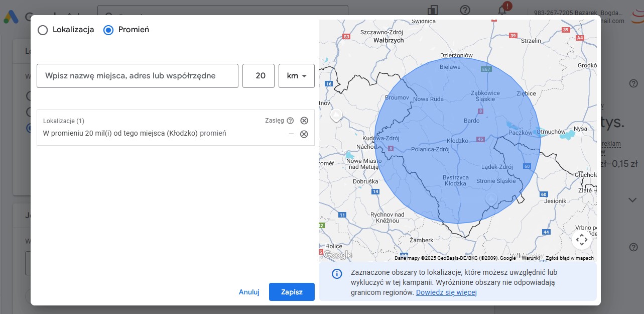Click the map pan control icon
This screenshot has height=314, width=644.
click(x=582, y=240)
